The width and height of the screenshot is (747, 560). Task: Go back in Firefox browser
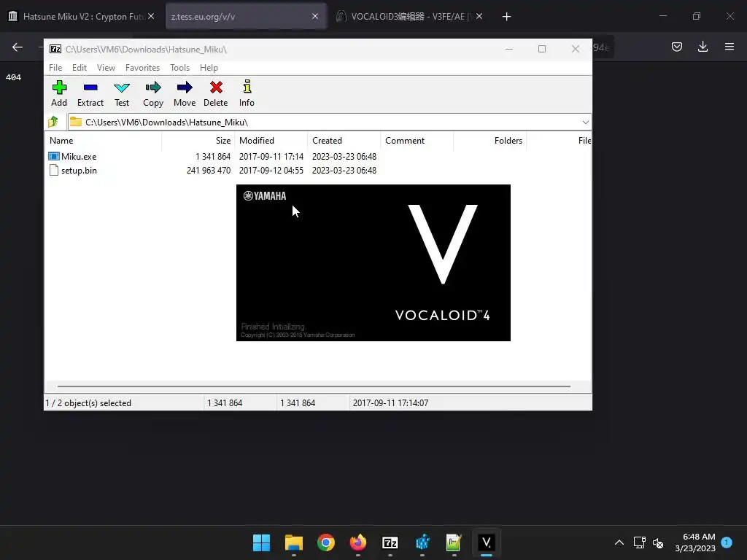point(18,47)
